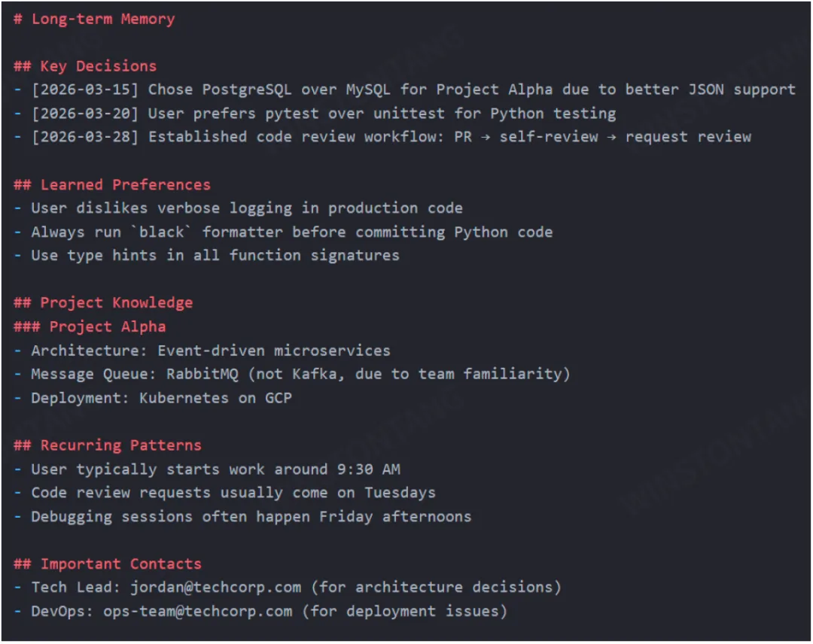
Task: Click the "## Project Knowledge" heading
Action: pos(103,302)
